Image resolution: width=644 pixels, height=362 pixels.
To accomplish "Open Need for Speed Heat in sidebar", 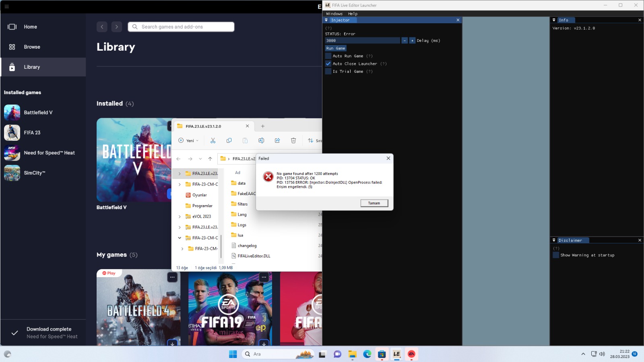I will click(x=43, y=153).
